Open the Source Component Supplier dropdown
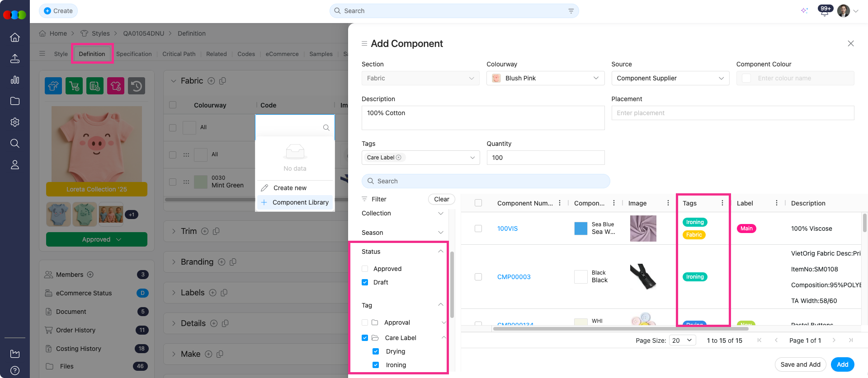Viewport: 868px width, 378px height. pyautogui.click(x=670, y=78)
